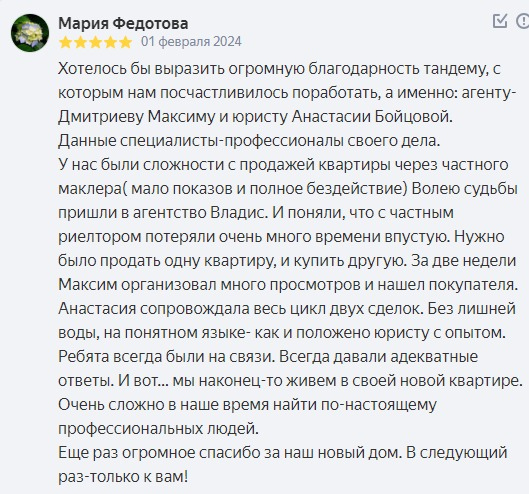Open the reviewer name Мария Федотова
Viewport: 529px width, 494px height.
pyautogui.click(x=123, y=23)
